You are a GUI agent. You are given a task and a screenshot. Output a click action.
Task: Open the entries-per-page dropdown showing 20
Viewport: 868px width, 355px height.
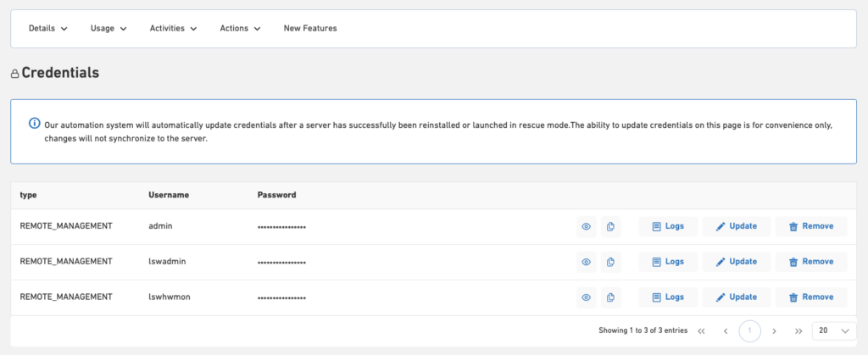coord(833,330)
